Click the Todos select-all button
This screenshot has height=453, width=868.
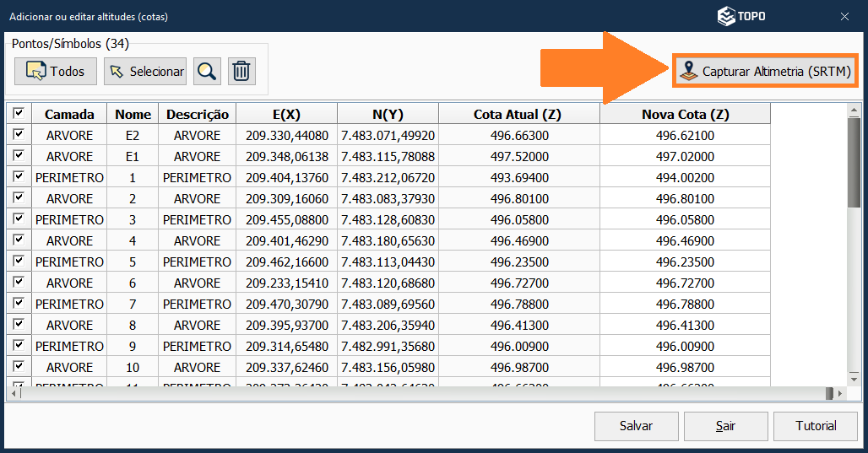(x=56, y=72)
